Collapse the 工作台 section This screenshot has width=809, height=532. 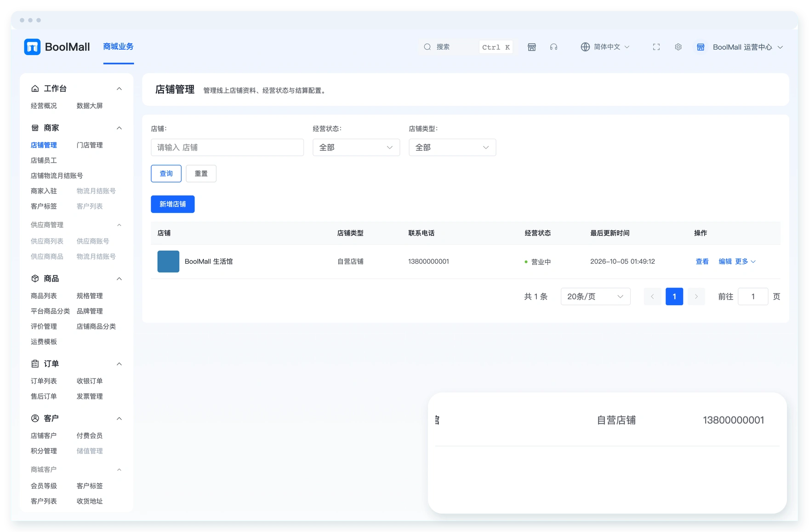119,89
